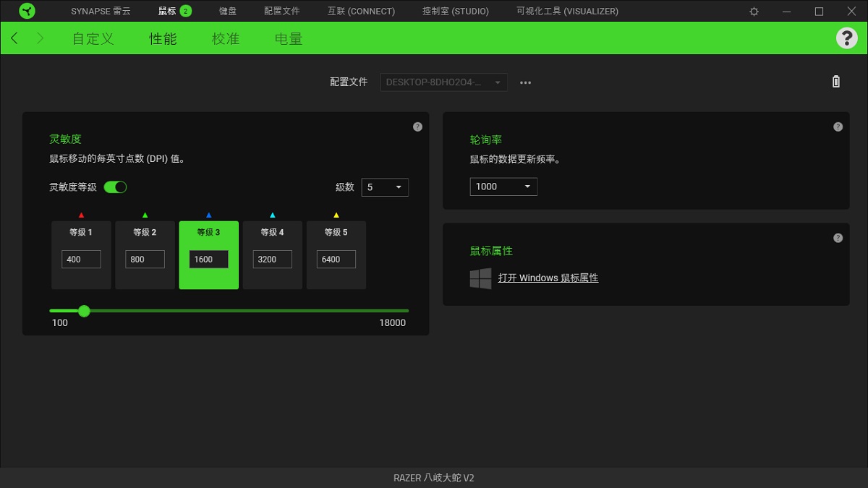Screen dimensions: 868x488
Task: Click the battery status icon
Action: click(x=836, y=82)
